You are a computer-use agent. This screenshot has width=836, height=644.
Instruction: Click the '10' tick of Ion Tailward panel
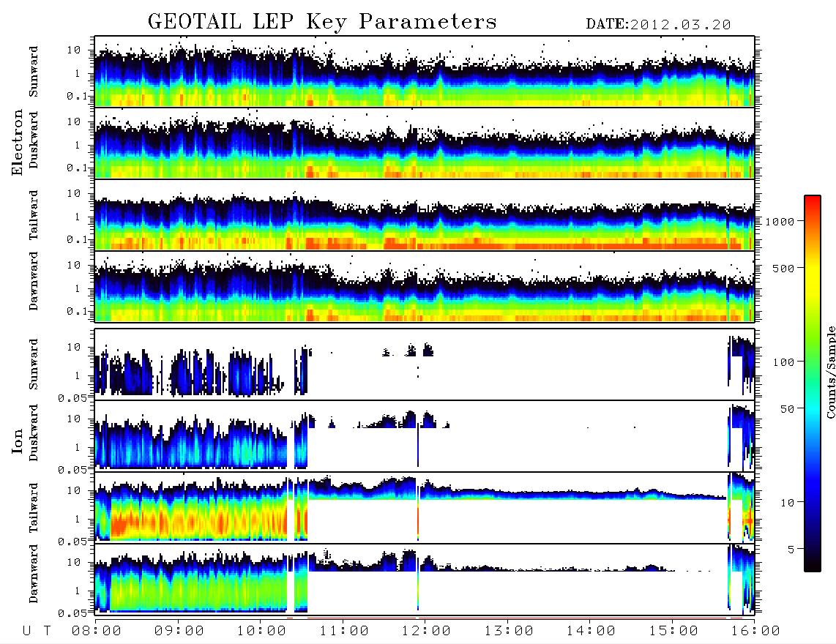74,490
